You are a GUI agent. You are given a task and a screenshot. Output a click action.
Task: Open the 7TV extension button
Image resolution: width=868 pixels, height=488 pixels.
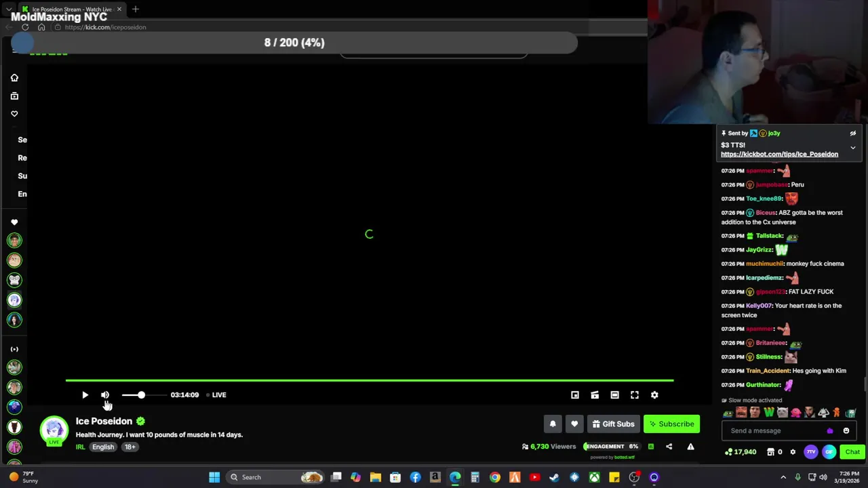(x=811, y=452)
